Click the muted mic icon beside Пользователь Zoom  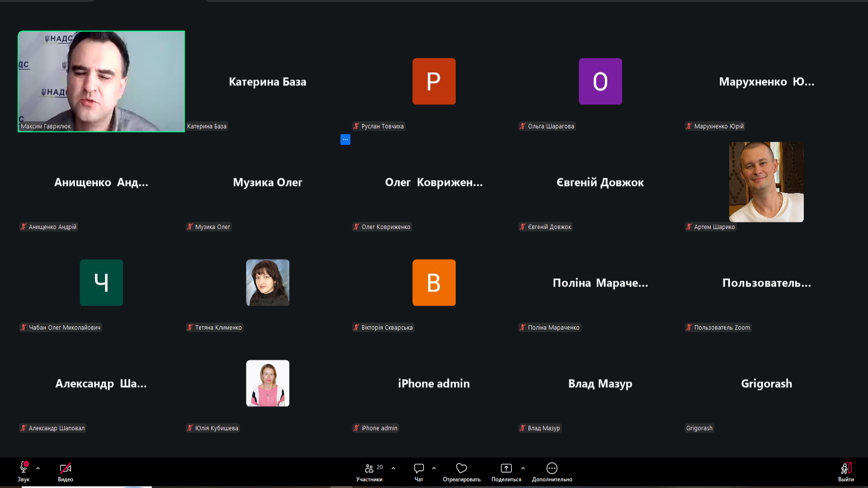689,328
